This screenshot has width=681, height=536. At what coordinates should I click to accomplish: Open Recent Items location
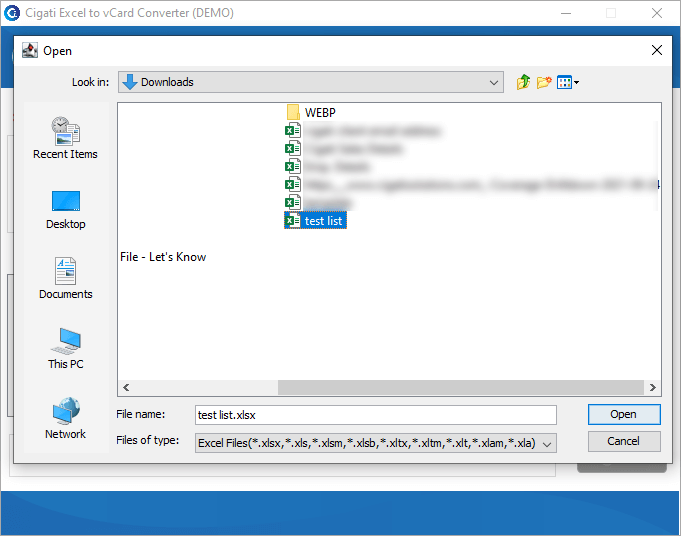point(66,138)
